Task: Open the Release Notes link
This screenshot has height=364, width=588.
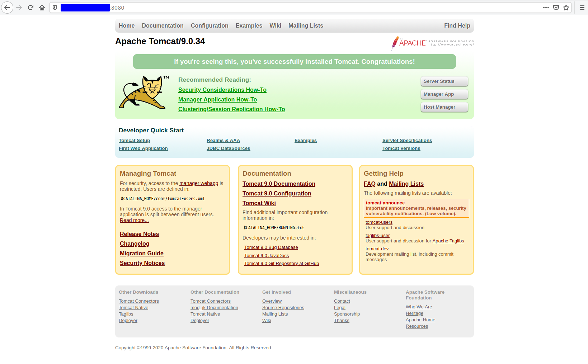Action: 139,234
